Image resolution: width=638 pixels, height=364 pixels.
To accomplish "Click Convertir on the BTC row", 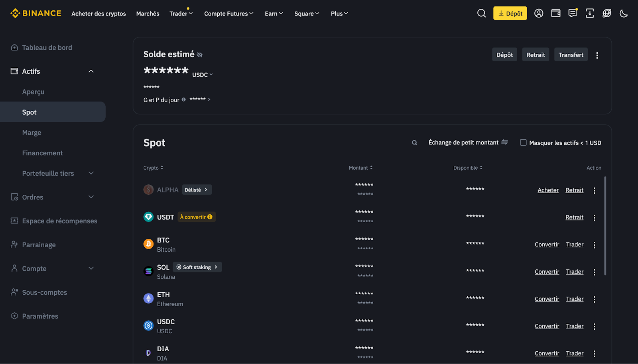I will coord(547,244).
